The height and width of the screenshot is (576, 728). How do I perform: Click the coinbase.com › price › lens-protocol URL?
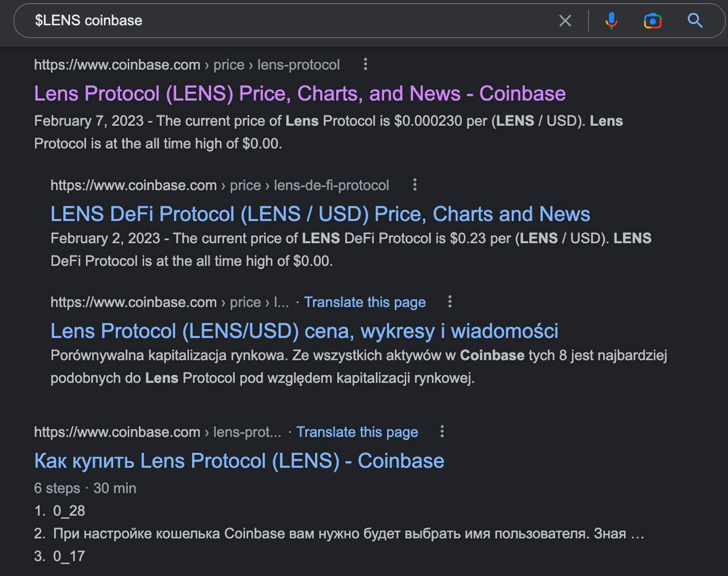(x=187, y=65)
